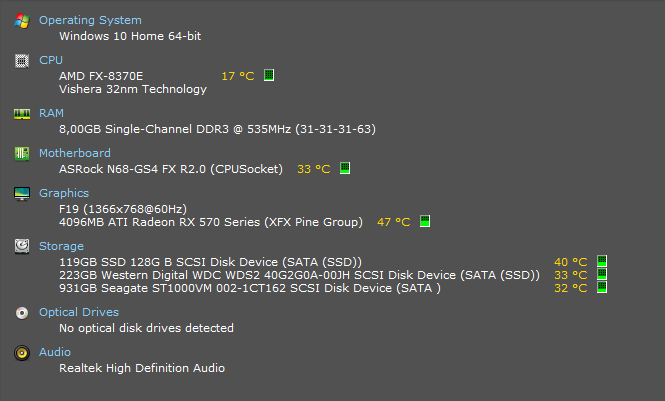Viewport: 665px width, 401px height.
Task: Click the RAM memory stick icon
Action: click(22, 114)
